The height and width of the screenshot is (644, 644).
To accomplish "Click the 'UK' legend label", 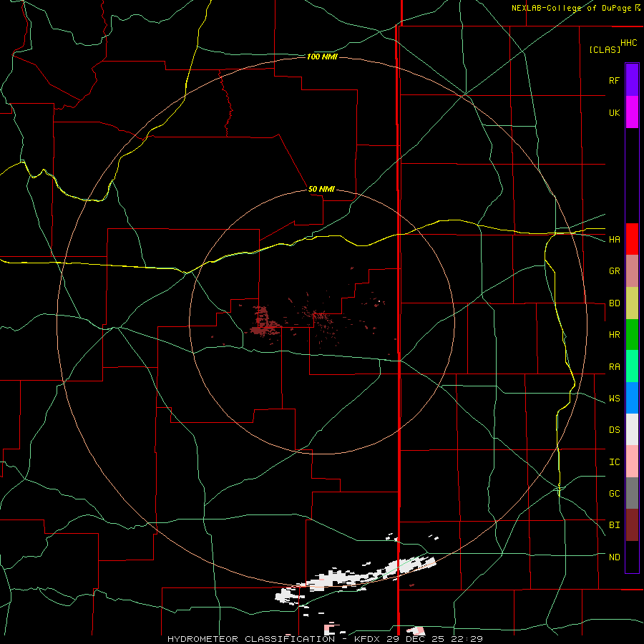I will 614,112.
